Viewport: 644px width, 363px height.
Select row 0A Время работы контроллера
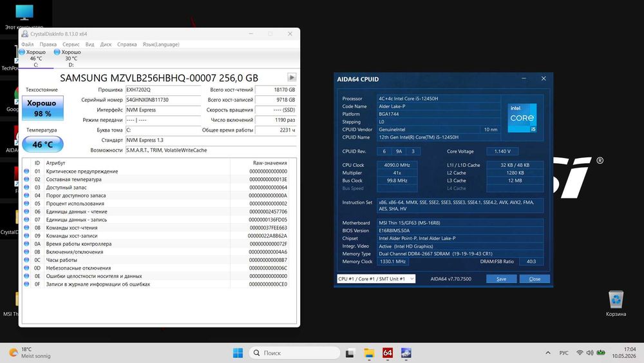point(156,244)
